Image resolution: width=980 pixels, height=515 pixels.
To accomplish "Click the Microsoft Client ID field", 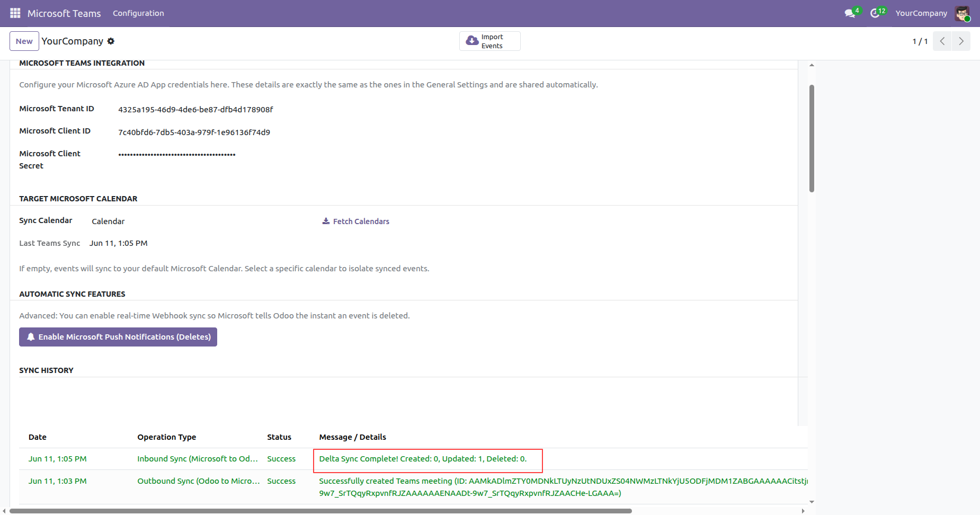I will click(x=194, y=132).
